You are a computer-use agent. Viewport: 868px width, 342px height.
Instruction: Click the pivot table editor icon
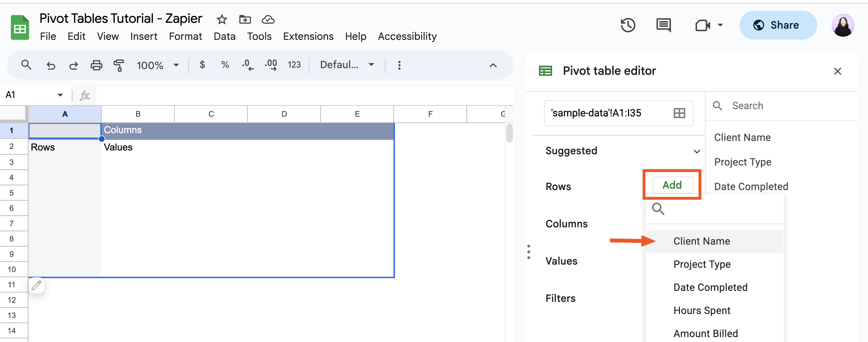(x=545, y=71)
